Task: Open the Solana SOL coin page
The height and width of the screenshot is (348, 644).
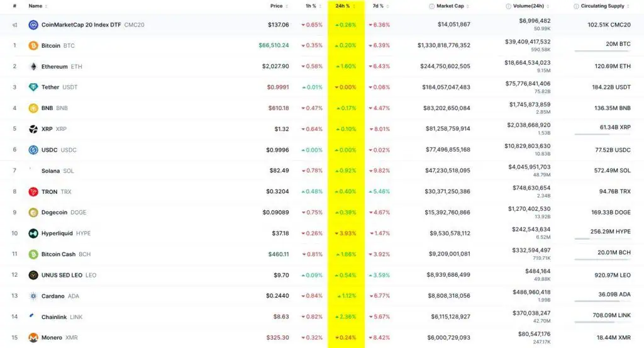Action: [51, 171]
